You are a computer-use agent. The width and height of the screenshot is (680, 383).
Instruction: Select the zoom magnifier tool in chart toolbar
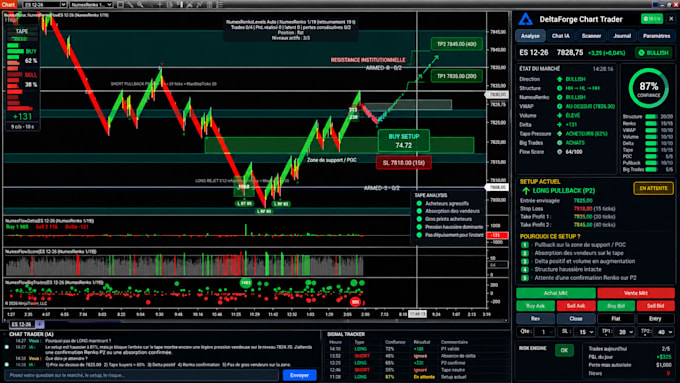141,5
